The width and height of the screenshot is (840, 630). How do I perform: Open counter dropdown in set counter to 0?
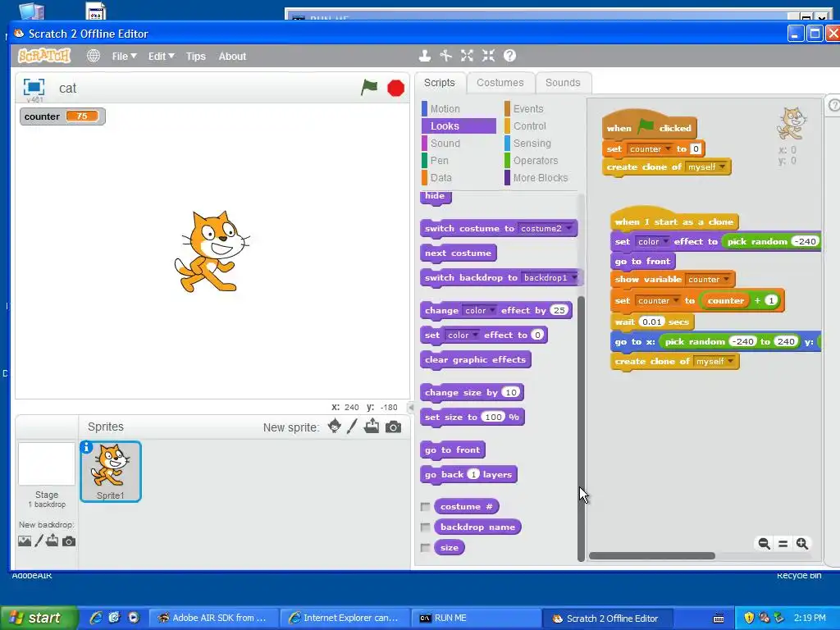coord(668,149)
